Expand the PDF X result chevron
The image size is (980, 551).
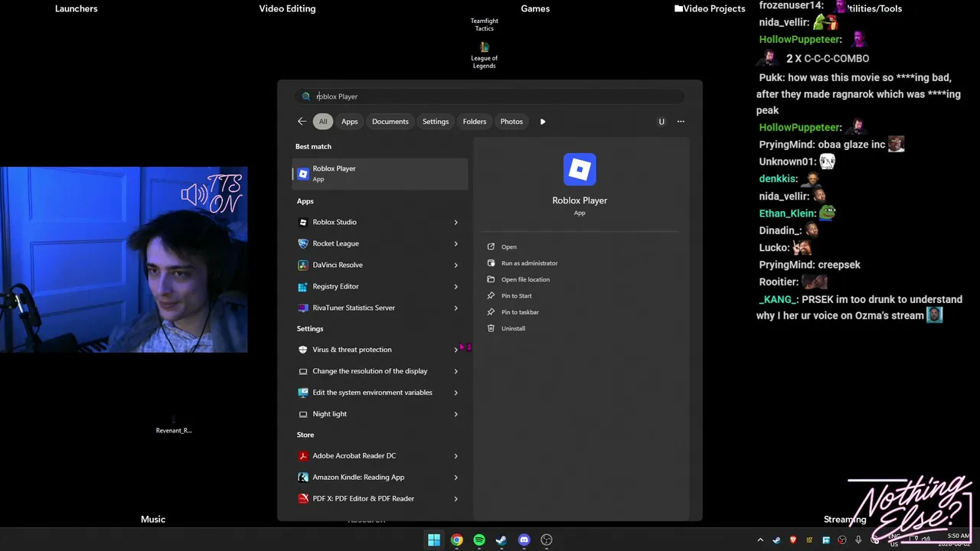(x=456, y=499)
